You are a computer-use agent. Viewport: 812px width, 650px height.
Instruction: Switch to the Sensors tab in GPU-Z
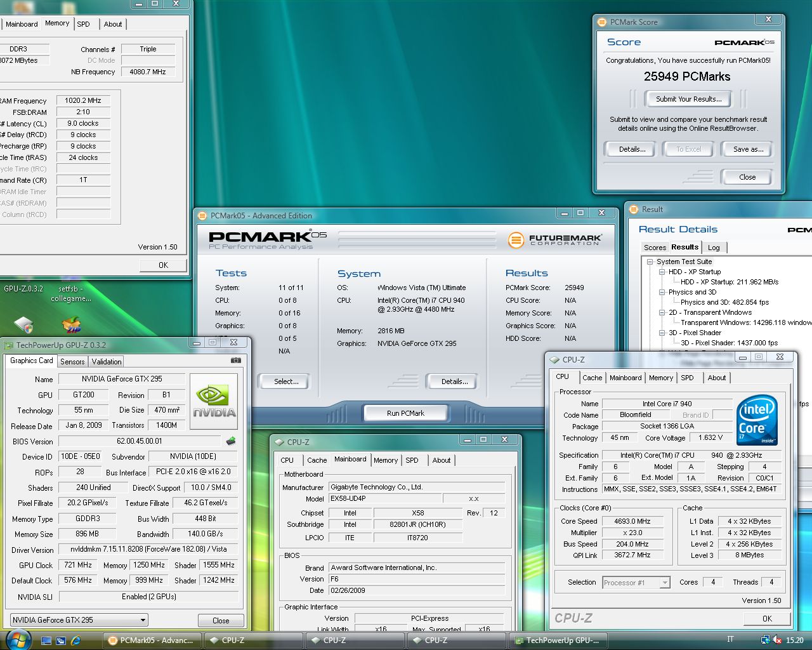72,361
